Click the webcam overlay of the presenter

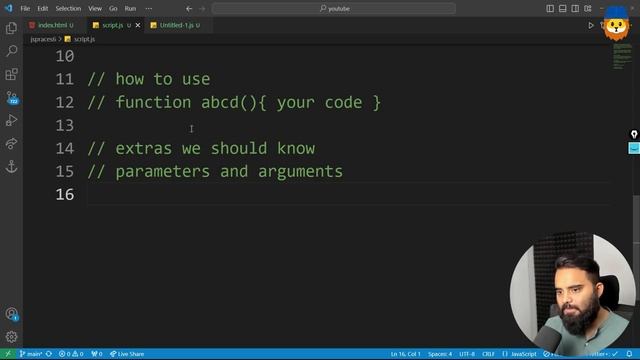(x=572, y=294)
